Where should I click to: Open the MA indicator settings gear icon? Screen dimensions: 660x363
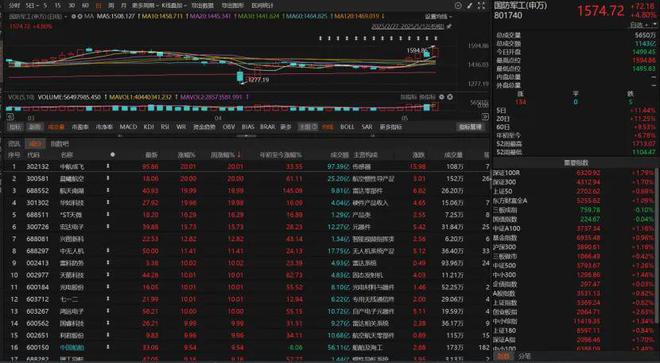pyautogui.click(x=74, y=16)
